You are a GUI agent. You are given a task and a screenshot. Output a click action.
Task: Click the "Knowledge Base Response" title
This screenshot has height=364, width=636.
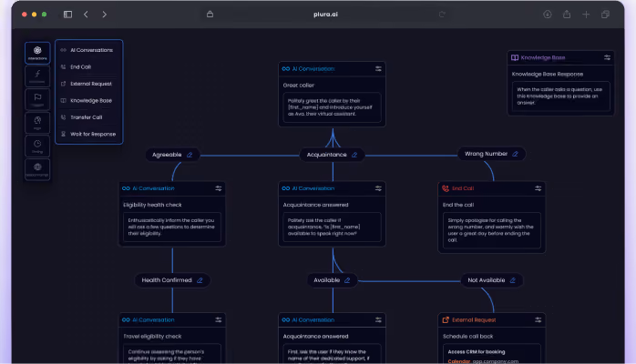pyautogui.click(x=548, y=74)
